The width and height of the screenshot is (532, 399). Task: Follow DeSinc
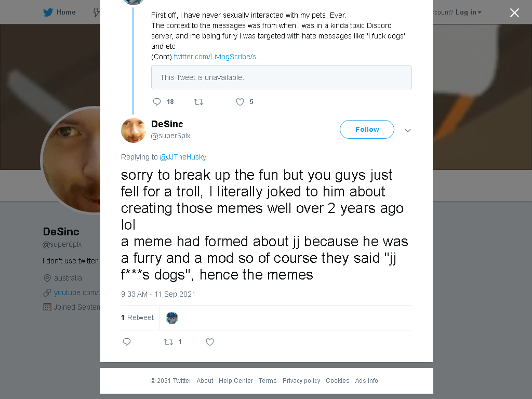367,129
